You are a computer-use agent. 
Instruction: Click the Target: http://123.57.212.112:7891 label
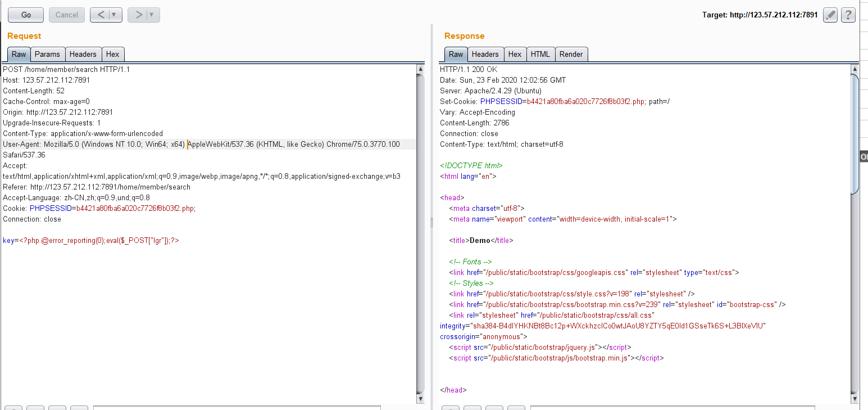click(x=760, y=15)
